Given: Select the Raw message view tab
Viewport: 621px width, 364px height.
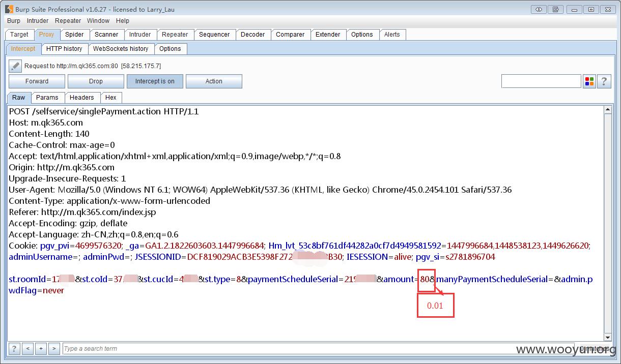Looking at the screenshot, I should [19, 98].
